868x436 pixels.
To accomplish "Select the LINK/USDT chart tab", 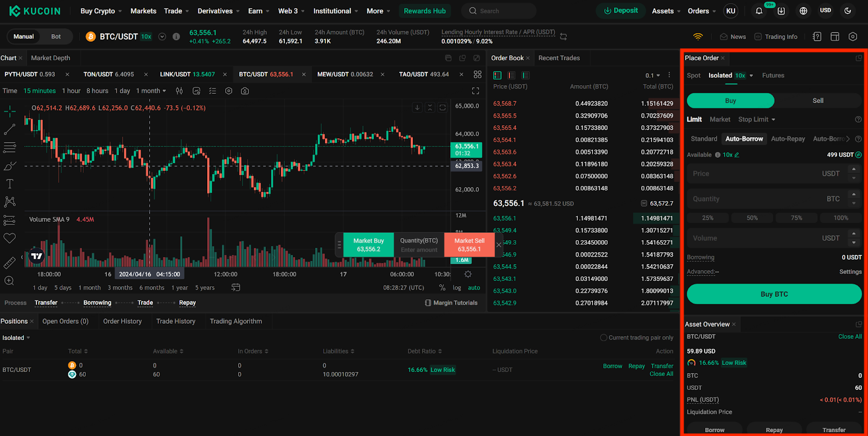I will point(187,74).
